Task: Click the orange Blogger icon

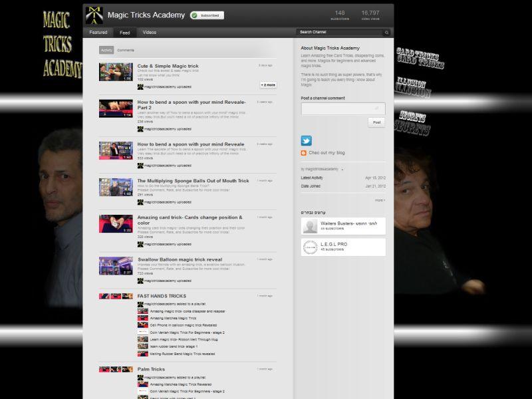Action: click(x=304, y=153)
